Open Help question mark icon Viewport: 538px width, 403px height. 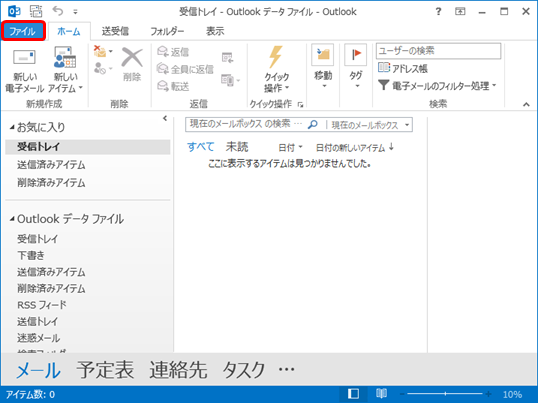click(x=438, y=12)
